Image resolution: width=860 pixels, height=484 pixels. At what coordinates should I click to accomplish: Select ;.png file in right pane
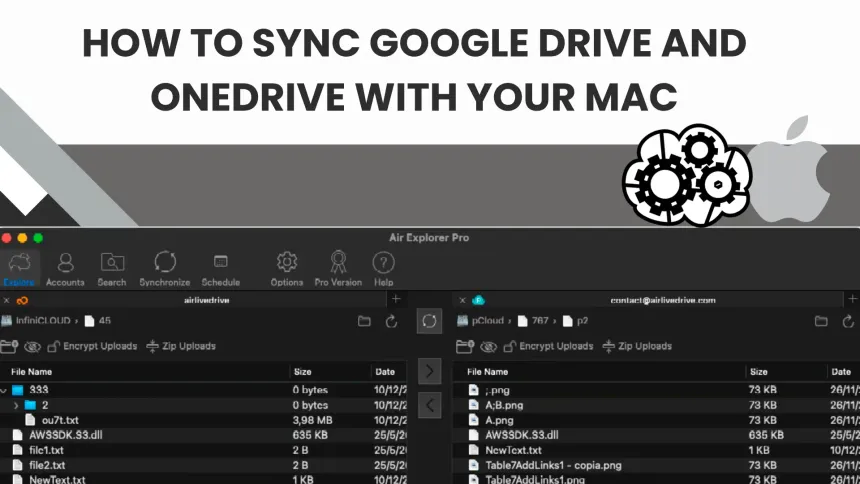click(x=657, y=390)
